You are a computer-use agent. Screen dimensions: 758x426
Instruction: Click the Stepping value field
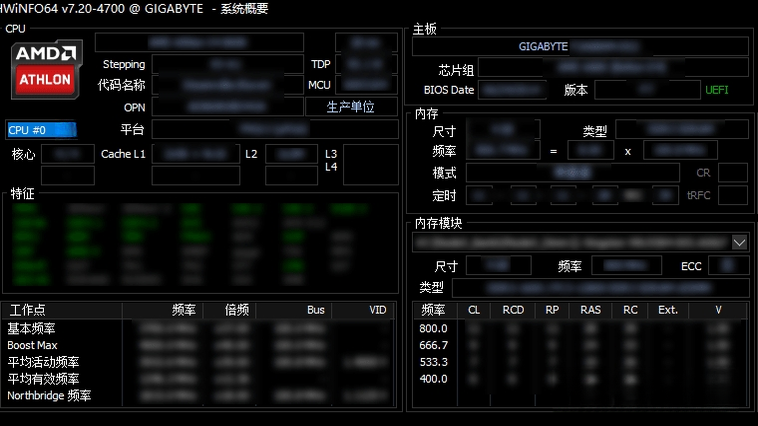228,64
